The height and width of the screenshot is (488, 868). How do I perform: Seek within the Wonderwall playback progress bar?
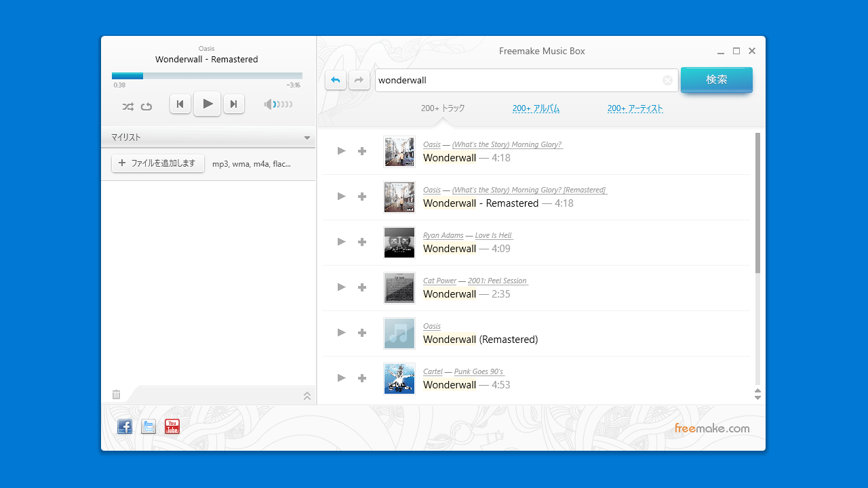207,76
